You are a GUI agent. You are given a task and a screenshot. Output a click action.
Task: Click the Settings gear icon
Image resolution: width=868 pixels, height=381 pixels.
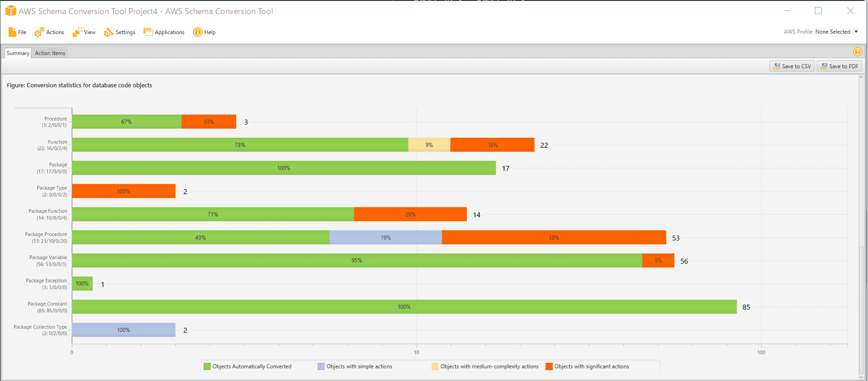coord(109,32)
